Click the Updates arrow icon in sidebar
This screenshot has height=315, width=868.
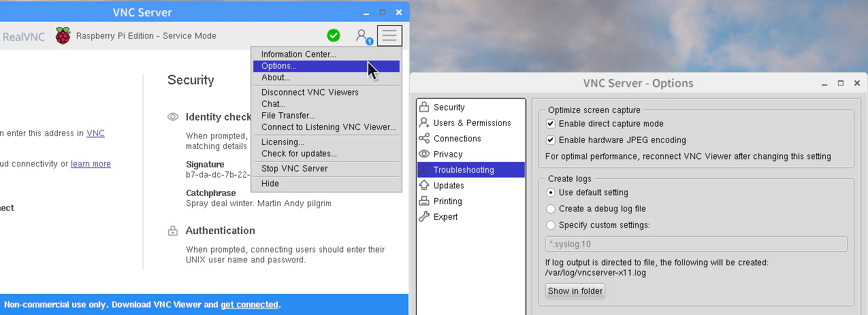coord(424,185)
